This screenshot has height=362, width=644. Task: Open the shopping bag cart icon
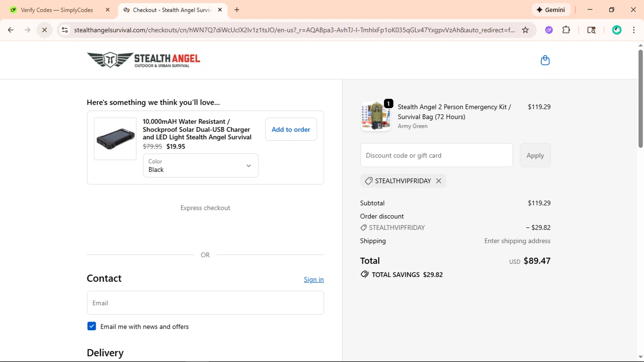pos(545,60)
